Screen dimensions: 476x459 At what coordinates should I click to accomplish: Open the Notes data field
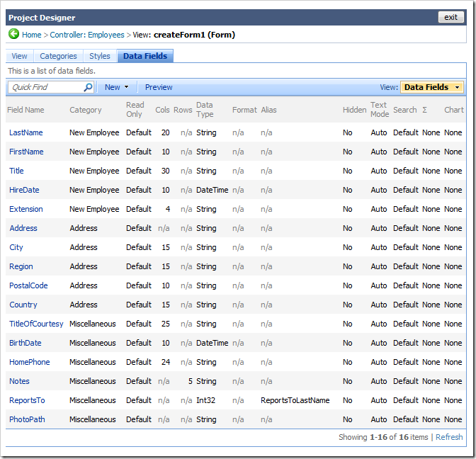click(x=19, y=381)
